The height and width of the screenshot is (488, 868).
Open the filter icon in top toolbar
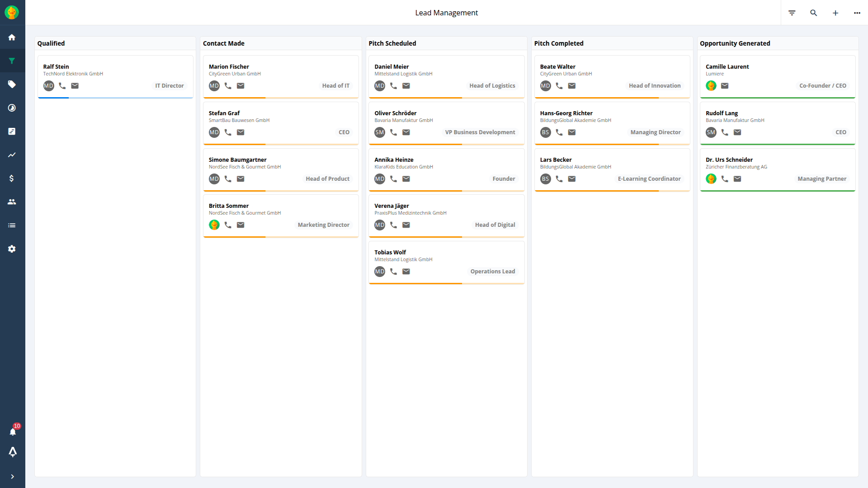tap(792, 13)
